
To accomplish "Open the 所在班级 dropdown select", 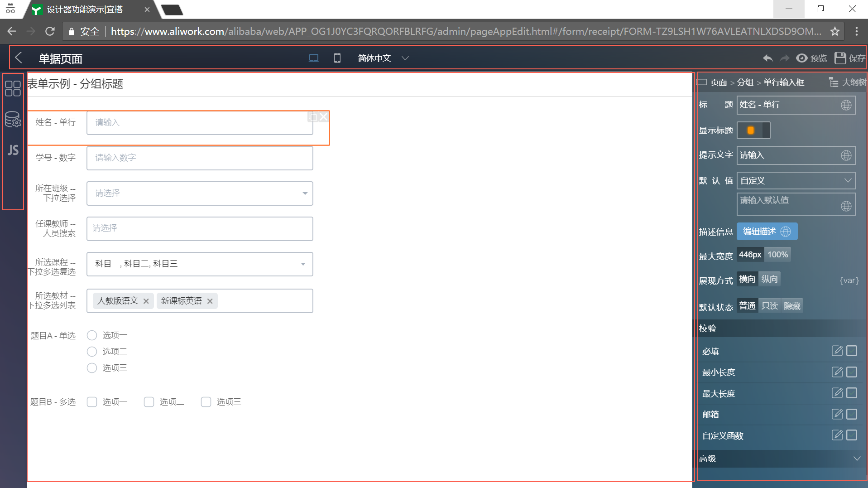I will click(200, 193).
